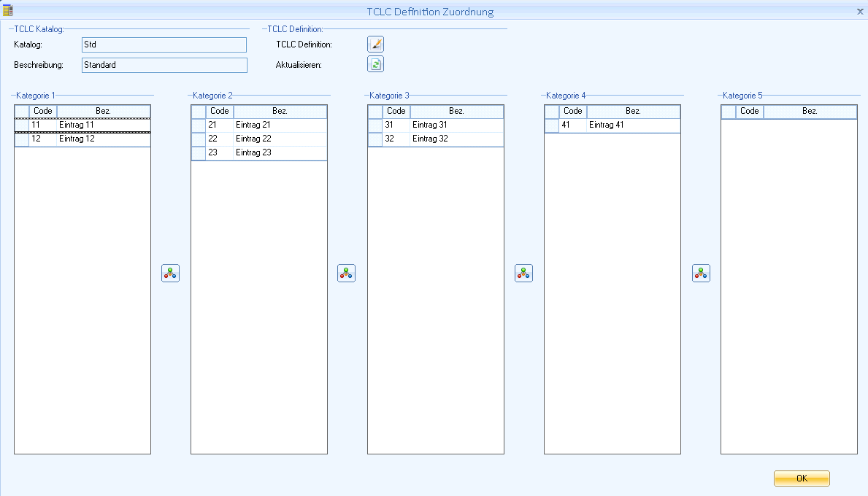Select row Eintrag 21 in Kategorie 2
868x496 pixels.
pos(259,125)
